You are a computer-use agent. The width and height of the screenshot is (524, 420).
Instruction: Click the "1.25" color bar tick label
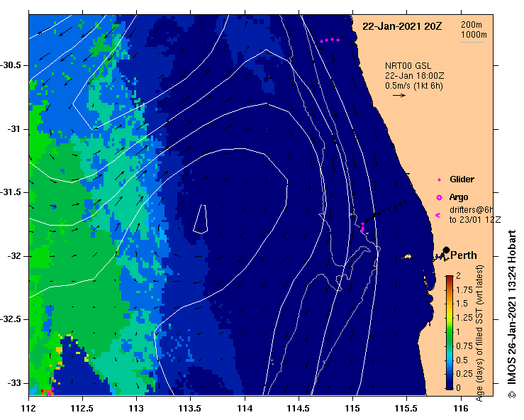(x=464, y=318)
